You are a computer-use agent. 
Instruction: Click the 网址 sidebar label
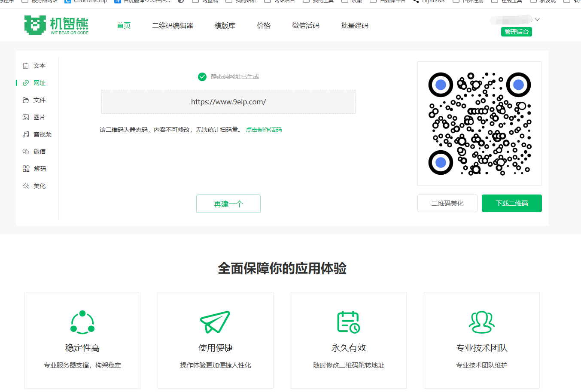point(40,83)
